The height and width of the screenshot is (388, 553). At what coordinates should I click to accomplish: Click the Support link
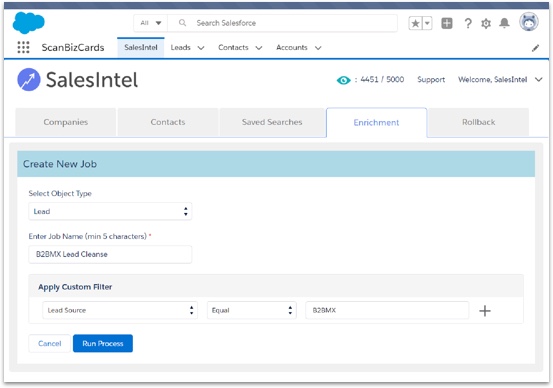coord(431,80)
